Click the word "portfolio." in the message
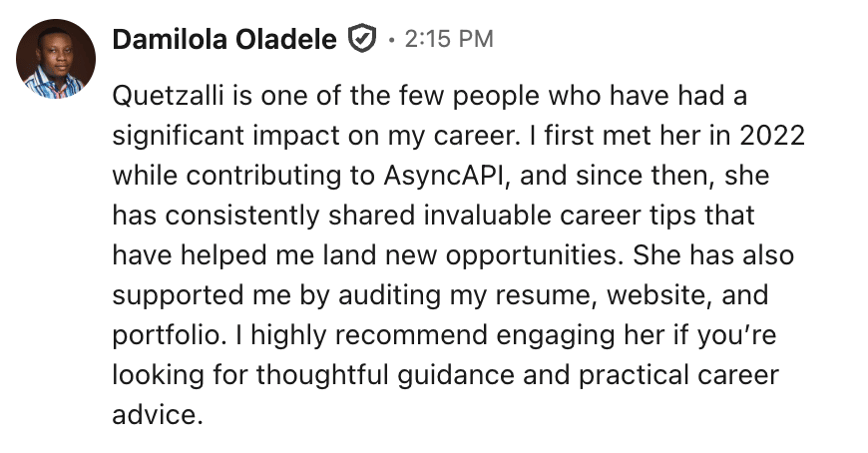This screenshot has height=453, width=868. [173, 333]
